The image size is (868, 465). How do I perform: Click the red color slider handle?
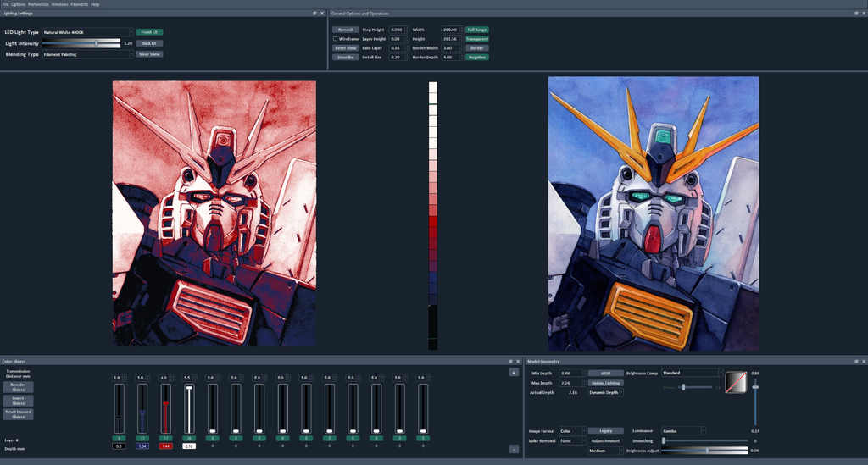tap(165, 405)
